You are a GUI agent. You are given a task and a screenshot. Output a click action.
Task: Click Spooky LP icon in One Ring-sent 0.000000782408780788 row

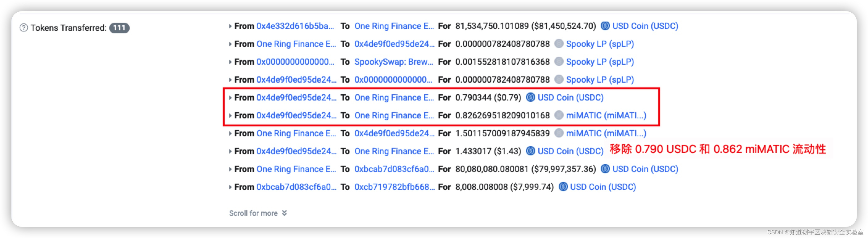559,44
